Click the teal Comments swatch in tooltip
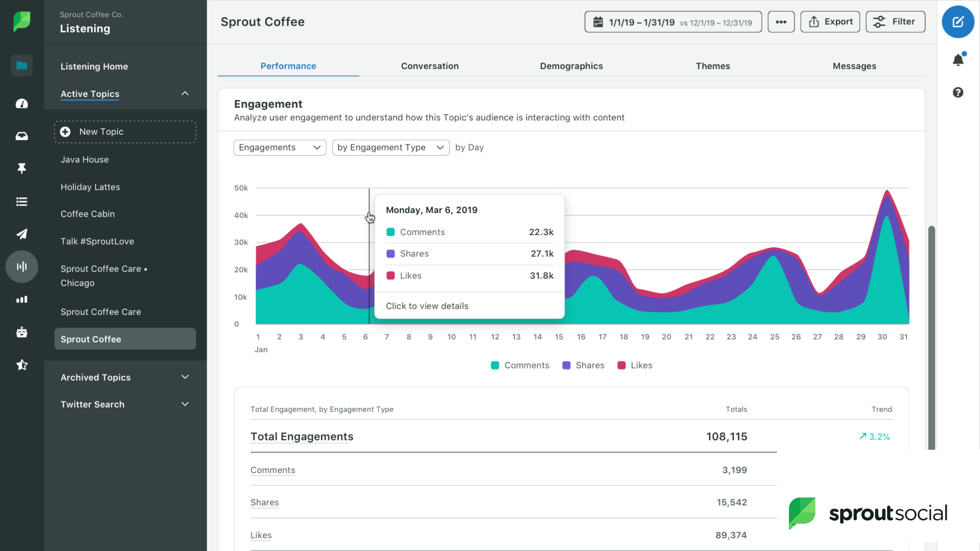The height and width of the screenshot is (551, 980). click(390, 232)
